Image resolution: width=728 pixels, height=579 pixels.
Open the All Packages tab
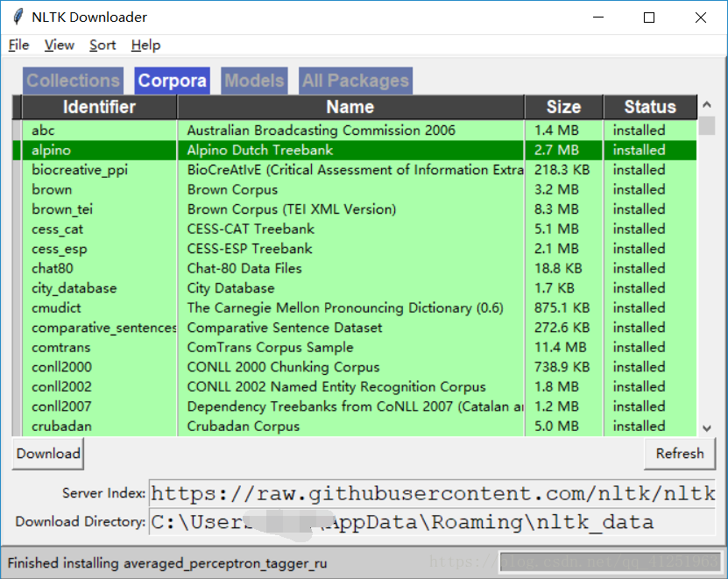355,81
